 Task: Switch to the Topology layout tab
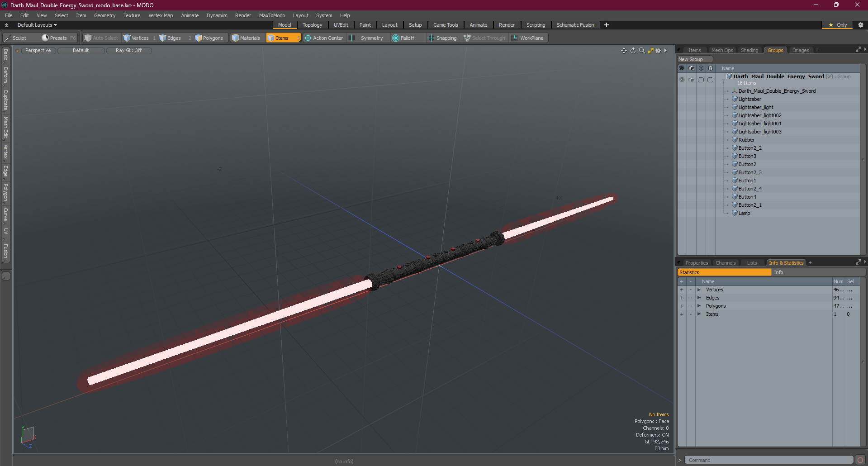(312, 25)
